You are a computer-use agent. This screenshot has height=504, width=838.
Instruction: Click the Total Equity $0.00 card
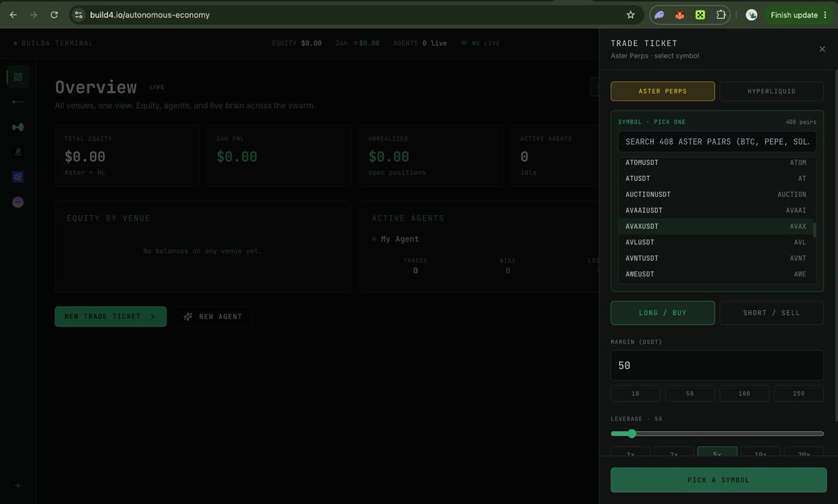pos(127,156)
